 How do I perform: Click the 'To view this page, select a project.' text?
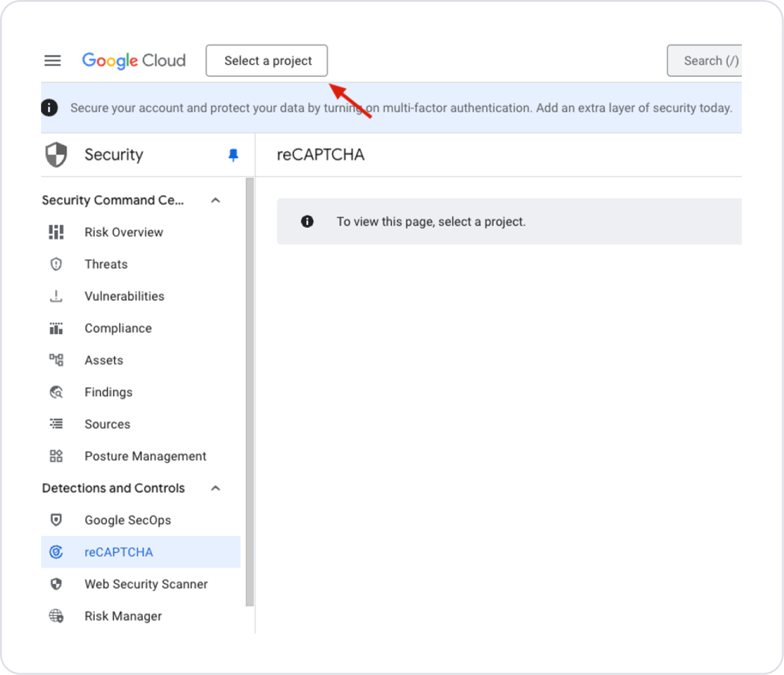[x=431, y=221]
